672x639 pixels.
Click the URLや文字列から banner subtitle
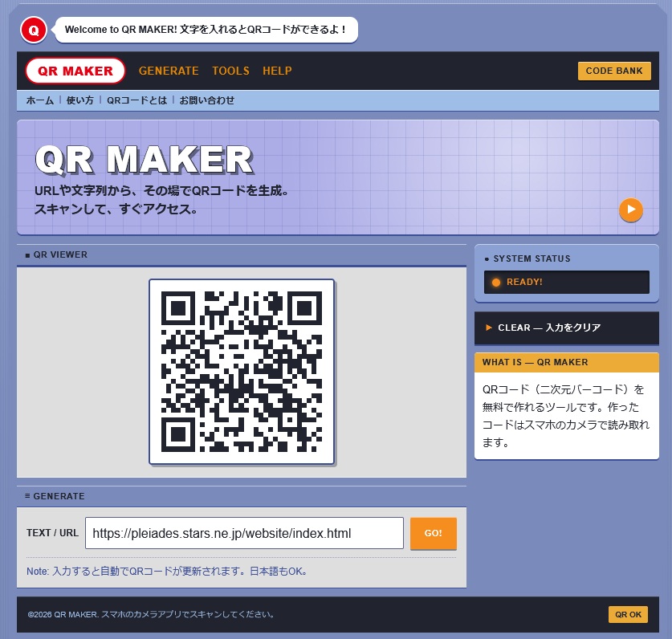(x=161, y=200)
